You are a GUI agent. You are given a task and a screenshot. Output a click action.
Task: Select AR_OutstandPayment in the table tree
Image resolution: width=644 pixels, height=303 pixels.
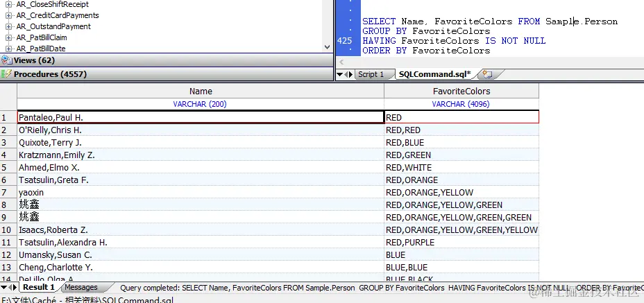53,26
